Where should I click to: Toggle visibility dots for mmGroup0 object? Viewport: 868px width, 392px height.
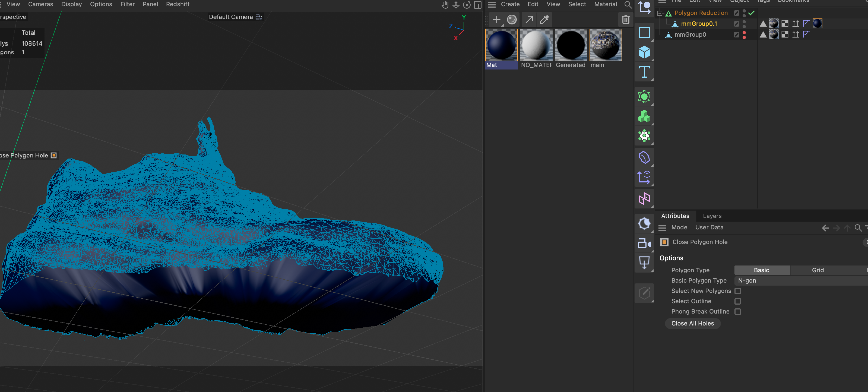coord(744,34)
